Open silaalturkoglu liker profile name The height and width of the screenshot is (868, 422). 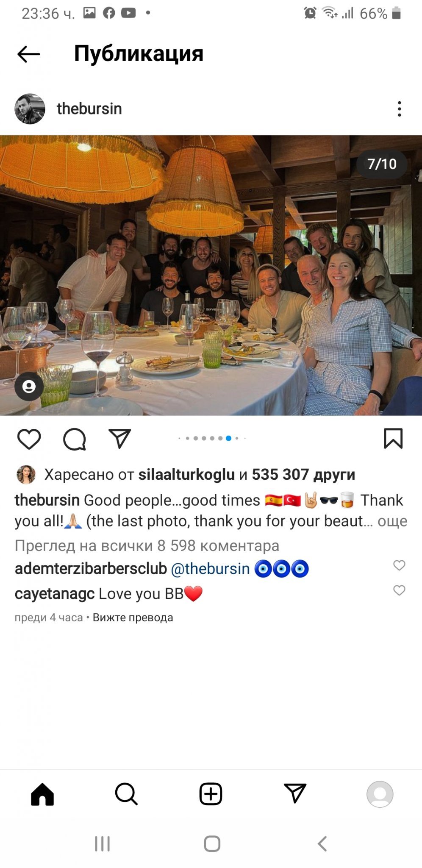pyautogui.click(x=186, y=475)
